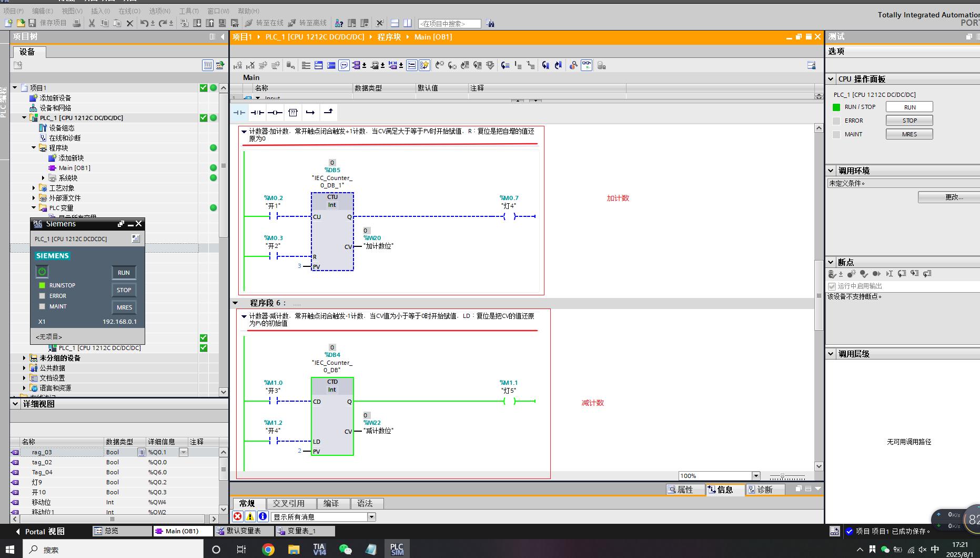Click RUN button in PLCSIM window

pyautogui.click(x=124, y=273)
